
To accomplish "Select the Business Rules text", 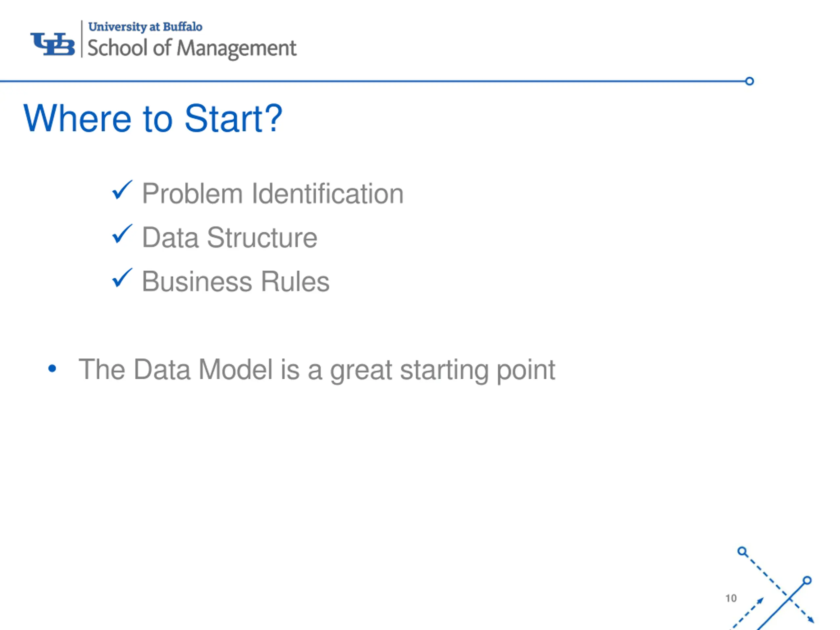I will pyautogui.click(x=236, y=282).
